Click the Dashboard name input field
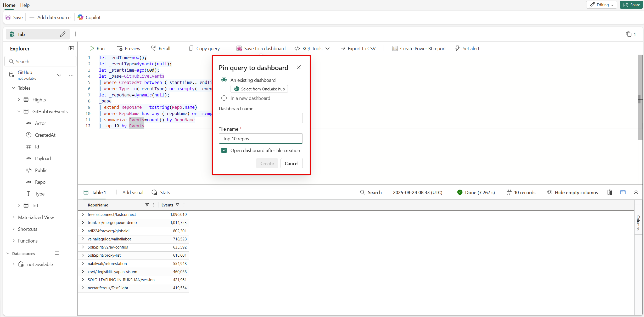This screenshot has height=317, width=644. tap(261, 118)
